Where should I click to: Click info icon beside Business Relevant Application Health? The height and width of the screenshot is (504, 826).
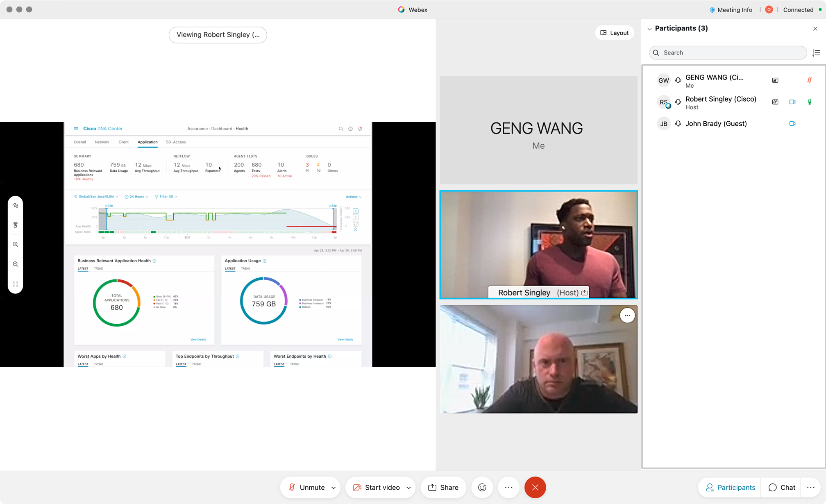pos(154,261)
